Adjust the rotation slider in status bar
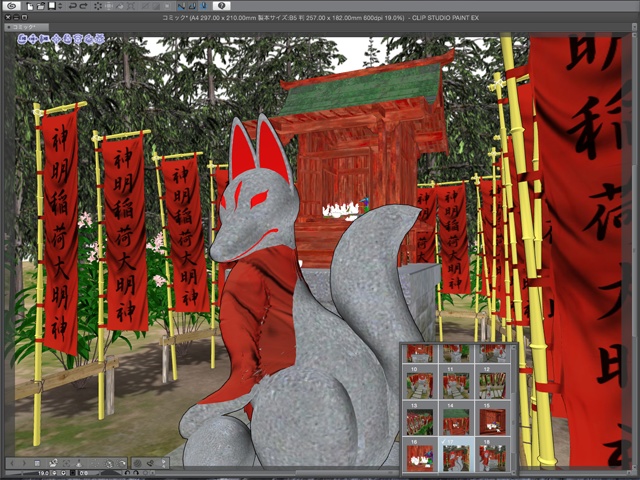 (x=110, y=473)
